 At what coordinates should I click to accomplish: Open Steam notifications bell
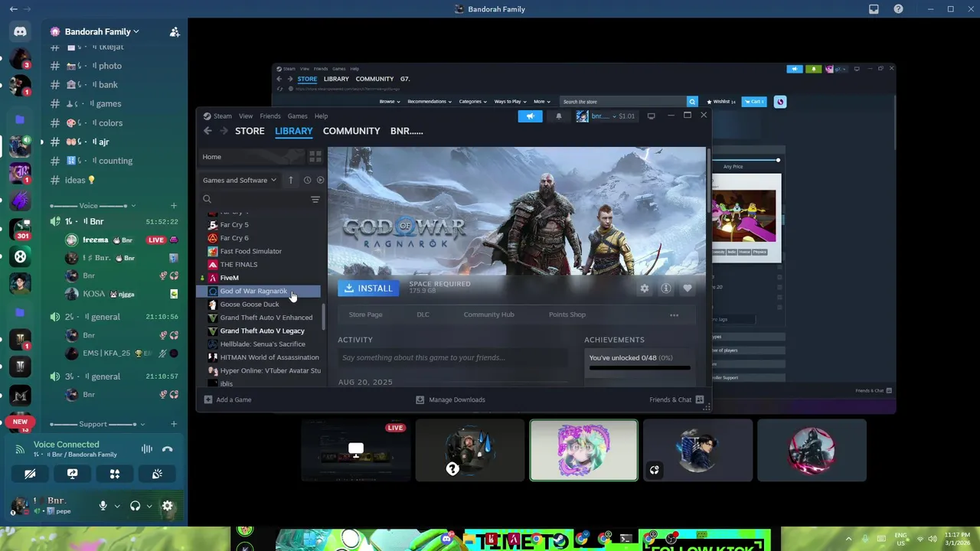(x=558, y=116)
